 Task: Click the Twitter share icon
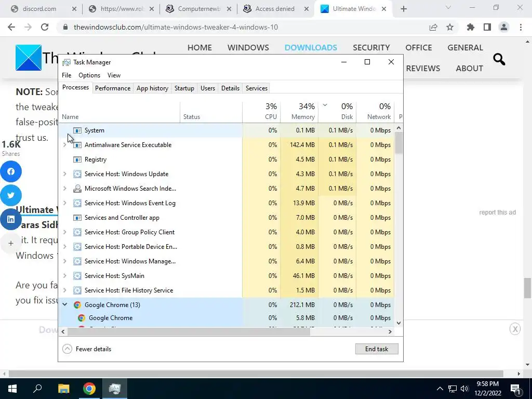11,195
